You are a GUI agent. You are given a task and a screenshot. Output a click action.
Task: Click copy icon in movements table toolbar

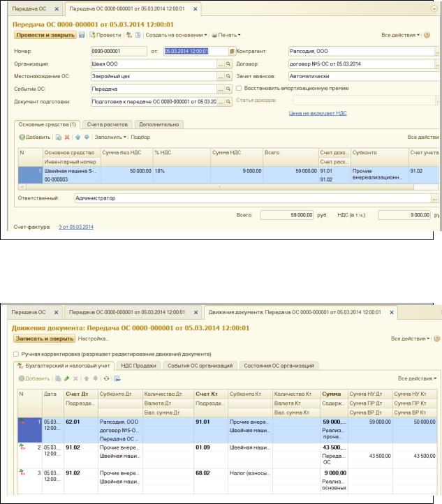coord(58,378)
